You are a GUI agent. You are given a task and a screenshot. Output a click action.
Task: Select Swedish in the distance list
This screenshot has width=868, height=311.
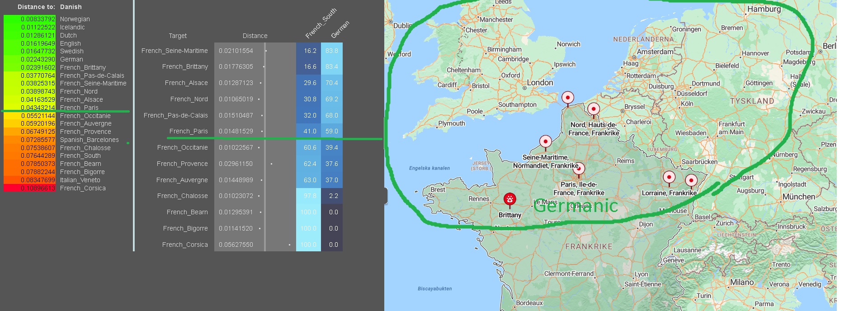(72, 51)
